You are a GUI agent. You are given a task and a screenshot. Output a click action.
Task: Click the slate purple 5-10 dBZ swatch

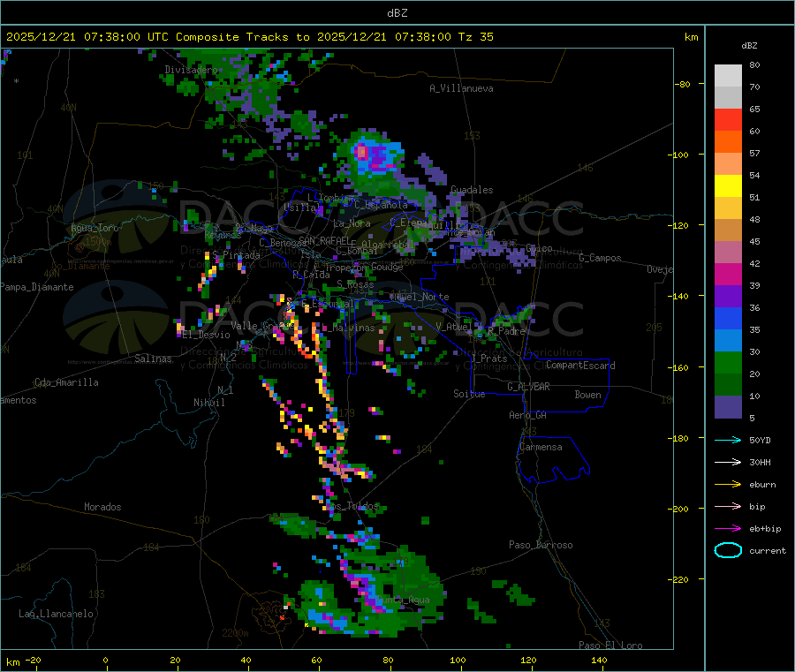[728, 407]
